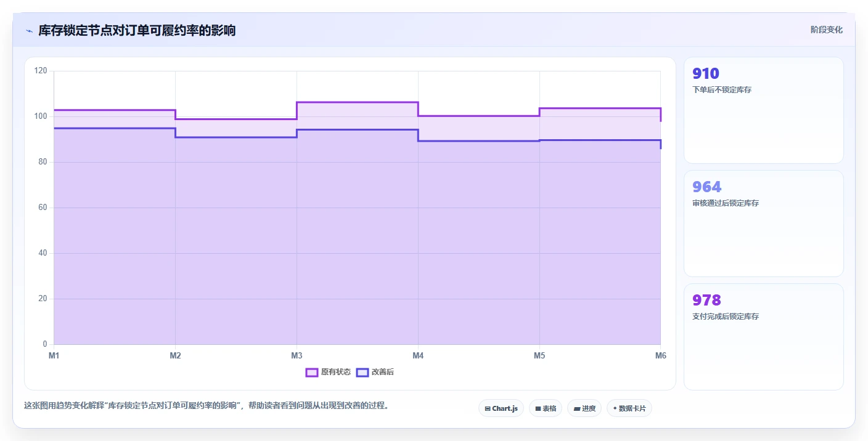Click the 40 y-axis tick label
Screen dimensions: 868x441
tap(43, 253)
